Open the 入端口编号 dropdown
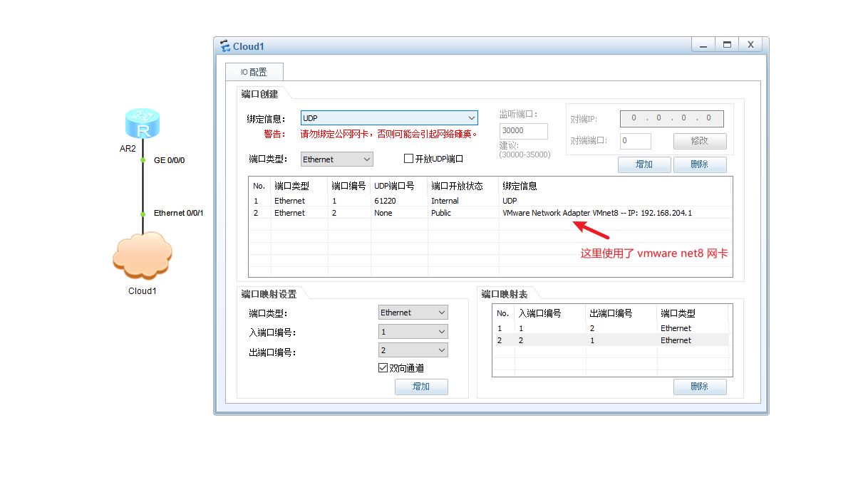Screen dimensions: 868x477 (413, 332)
